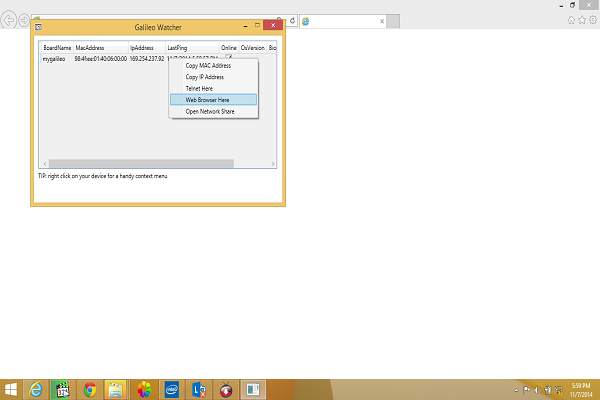Minimize the Galileo Watcher window
This screenshot has width=600, height=400.
pos(246,26)
